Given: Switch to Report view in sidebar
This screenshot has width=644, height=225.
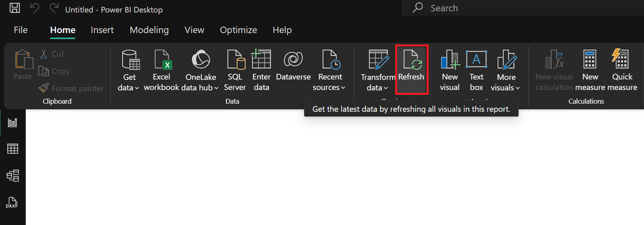Looking at the screenshot, I should (13, 122).
